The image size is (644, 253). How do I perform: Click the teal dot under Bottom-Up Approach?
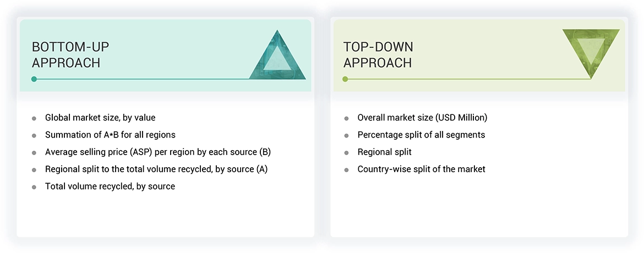[34, 79]
